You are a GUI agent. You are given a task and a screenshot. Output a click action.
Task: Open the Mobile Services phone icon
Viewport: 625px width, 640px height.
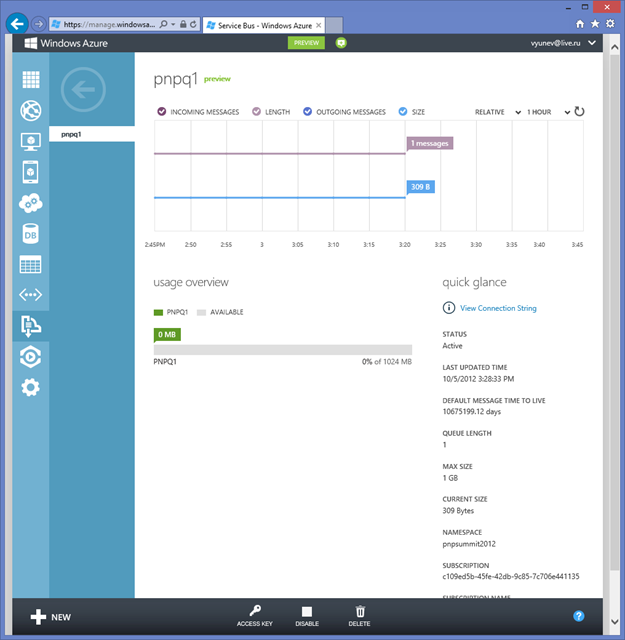point(31,172)
